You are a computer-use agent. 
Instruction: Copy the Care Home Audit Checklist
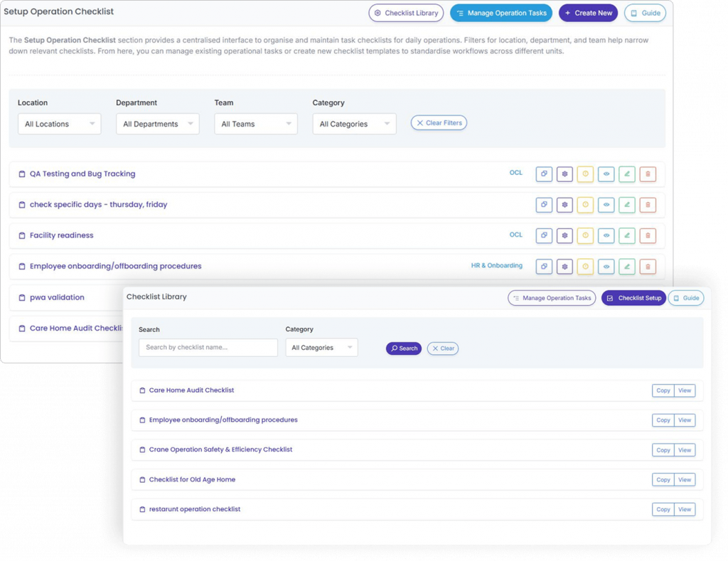(663, 390)
